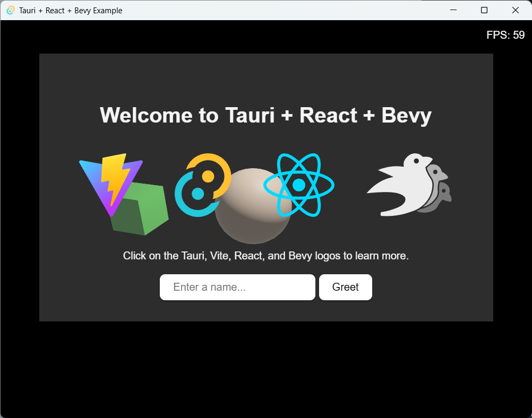Click the Vite lightning bolt logo

(x=111, y=185)
